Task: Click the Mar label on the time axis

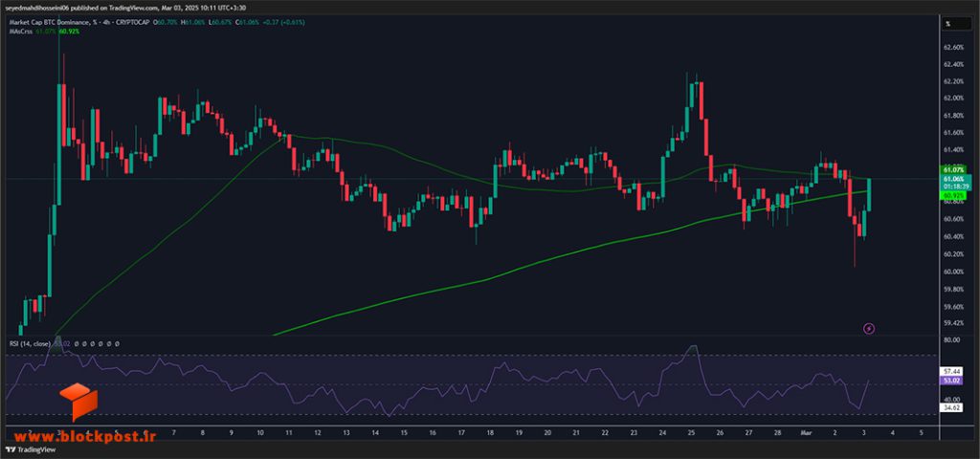Action: tap(806, 432)
